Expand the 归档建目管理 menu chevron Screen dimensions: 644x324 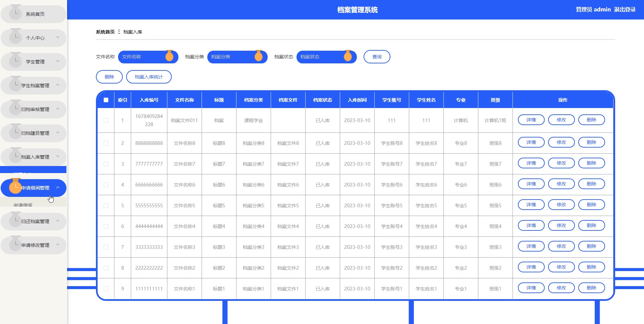click(x=58, y=133)
